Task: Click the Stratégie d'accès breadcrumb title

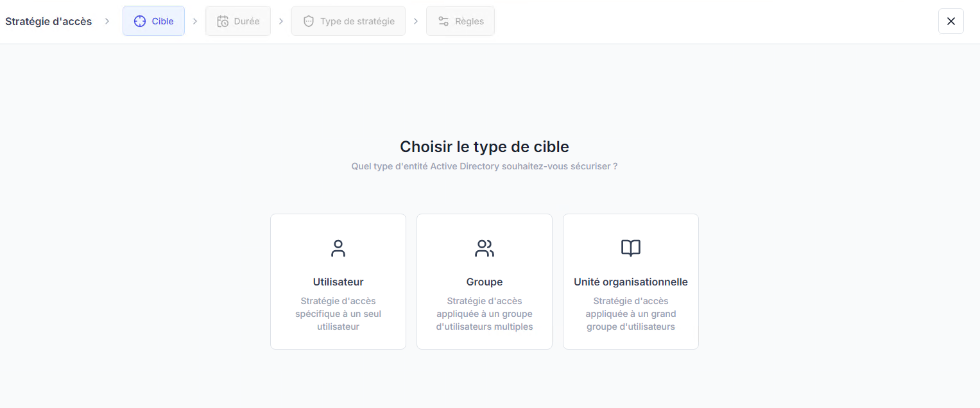Action: (49, 21)
